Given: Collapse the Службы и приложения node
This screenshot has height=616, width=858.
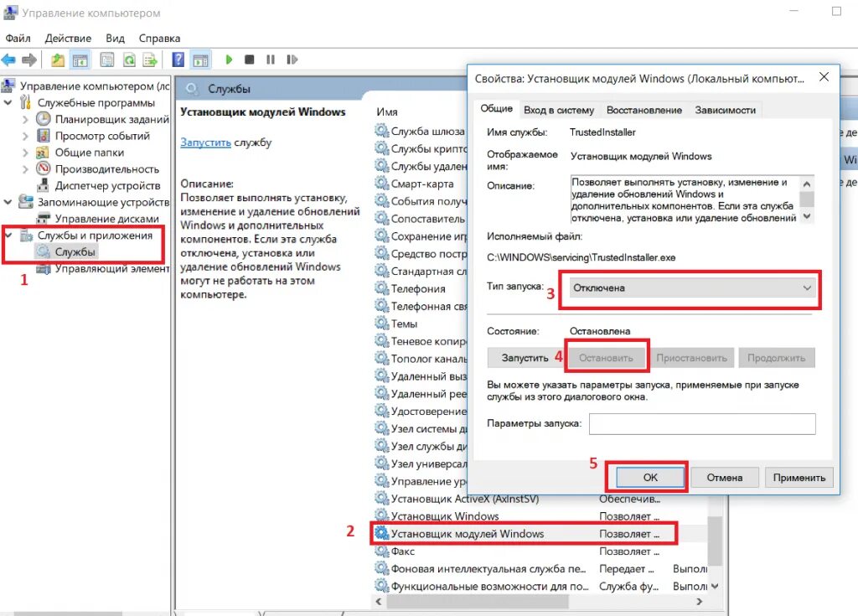Looking at the screenshot, I should 8,236.
